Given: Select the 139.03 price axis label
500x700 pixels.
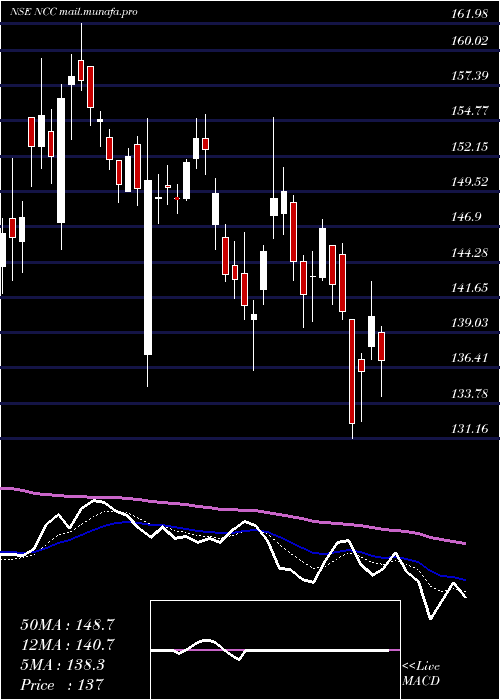Looking at the screenshot, I should coord(471,323).
